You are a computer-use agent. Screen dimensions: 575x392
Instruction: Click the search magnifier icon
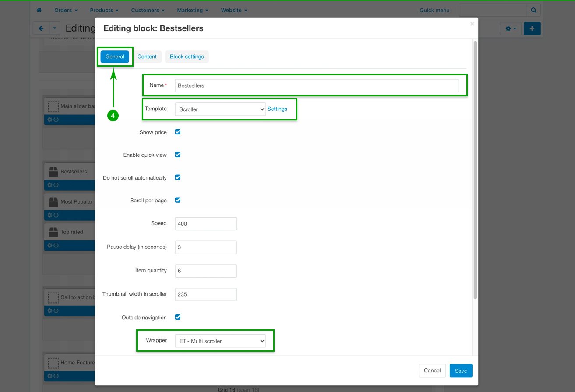tap(533, 10)
